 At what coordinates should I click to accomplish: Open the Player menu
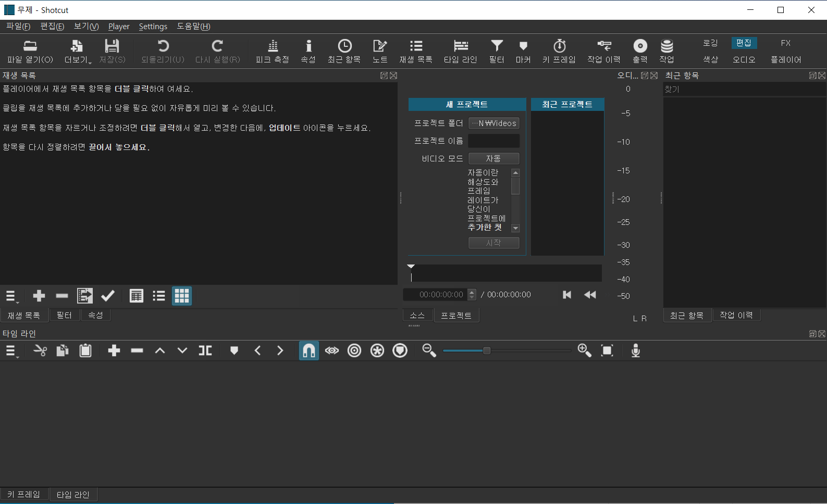(119, 26)
